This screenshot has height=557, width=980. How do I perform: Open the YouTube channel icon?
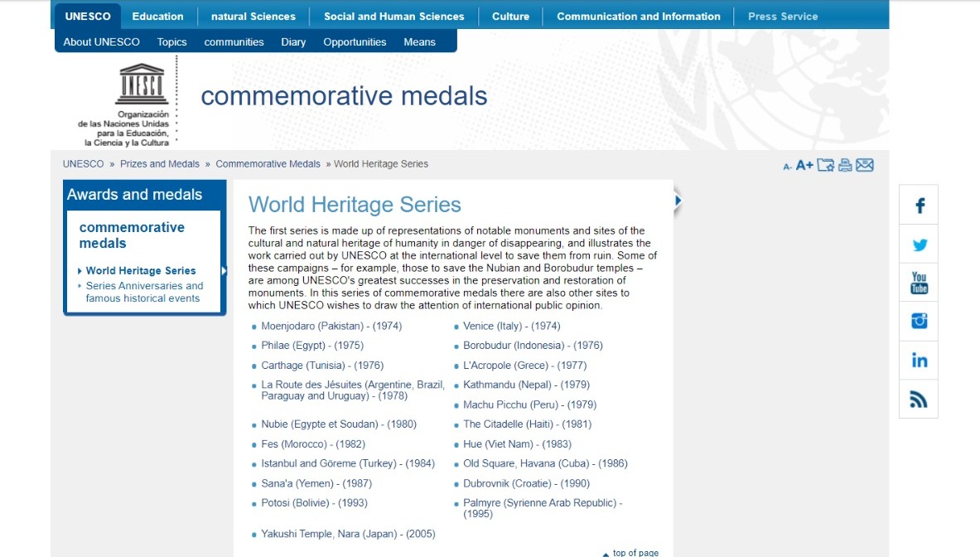coord(919,283)
